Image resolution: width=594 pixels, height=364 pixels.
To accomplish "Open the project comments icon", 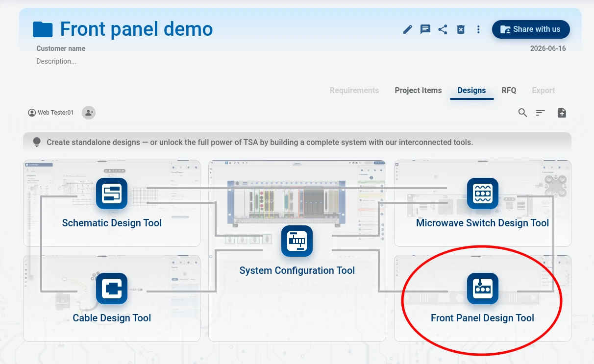I will [425, 29].
